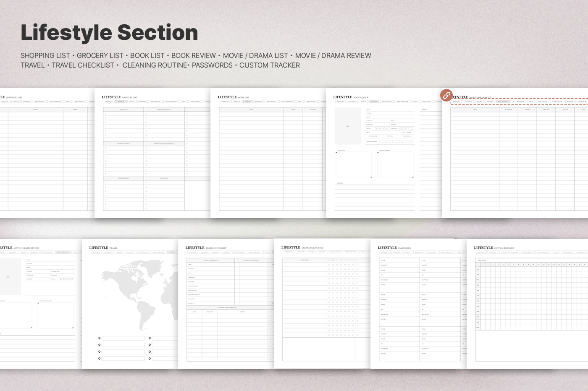
Task: Click last star in Movie/Drama Review rating
Action: pyautogui.click(x=72, y=279)
